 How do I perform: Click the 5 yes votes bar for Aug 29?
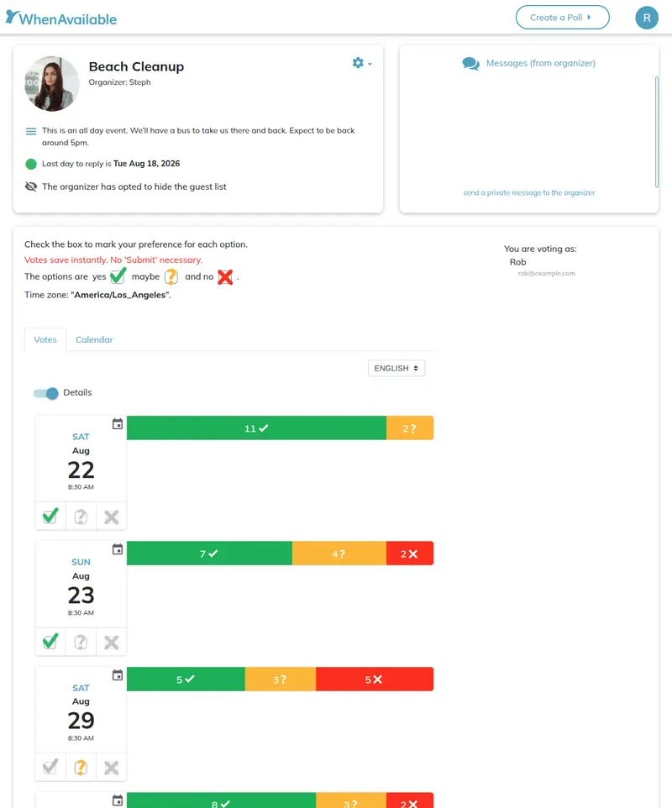coord(186,679)
